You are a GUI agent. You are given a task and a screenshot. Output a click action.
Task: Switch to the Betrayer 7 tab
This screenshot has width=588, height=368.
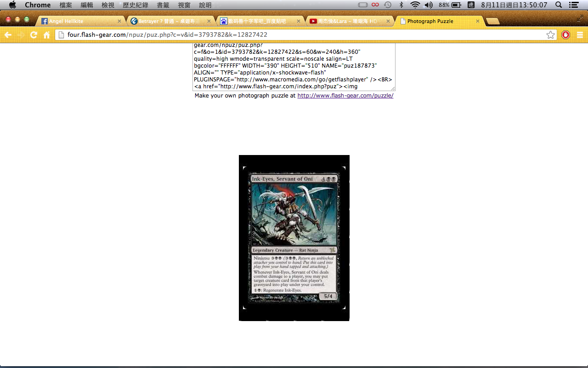(169, 21)
